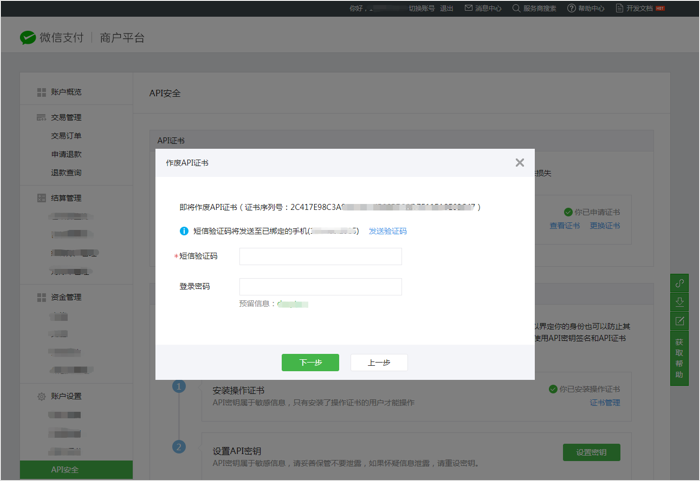Click the 发送验证码 link

388,231
